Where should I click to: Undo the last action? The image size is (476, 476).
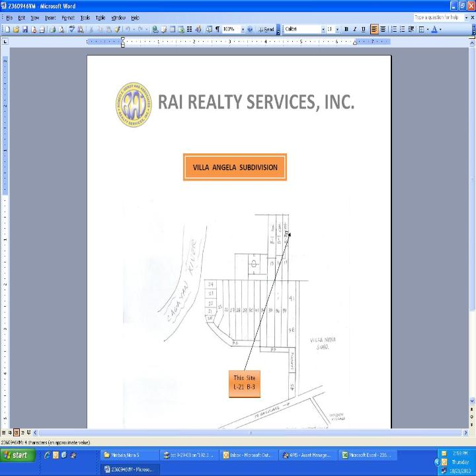point(128,30)
